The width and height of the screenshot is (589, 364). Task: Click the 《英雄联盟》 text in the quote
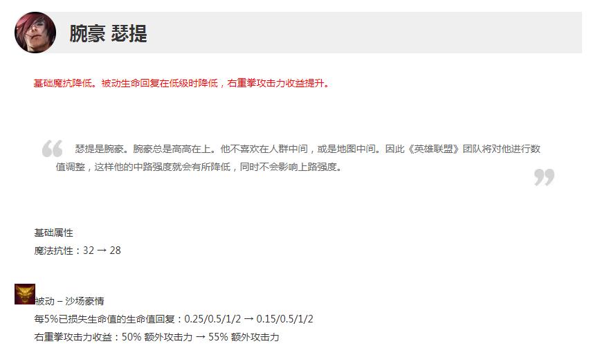click(x=433, y=149)
